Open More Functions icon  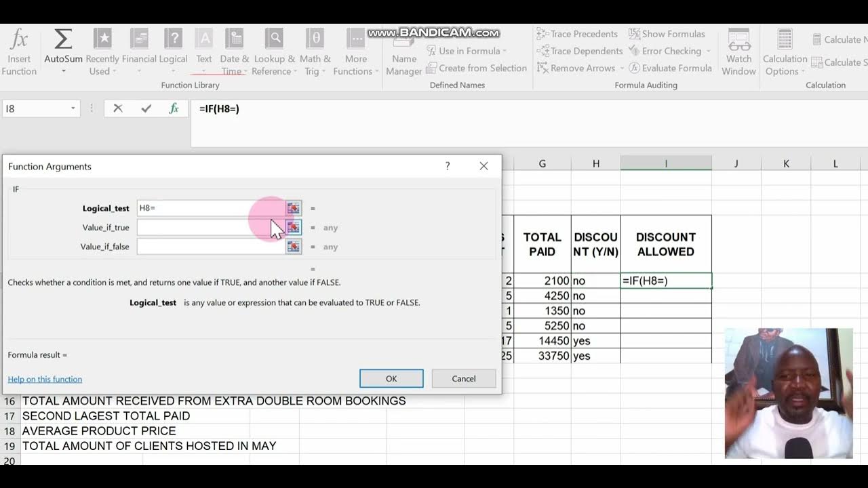356,39
